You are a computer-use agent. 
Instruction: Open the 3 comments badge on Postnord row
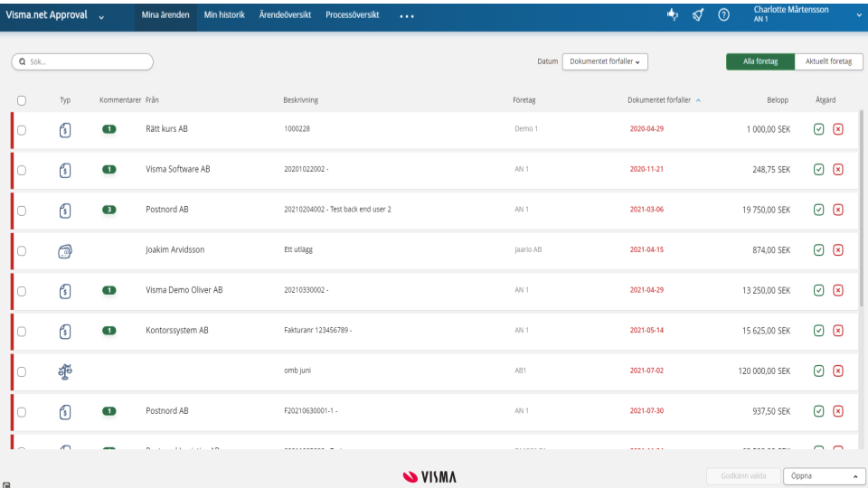pos(109,210)
